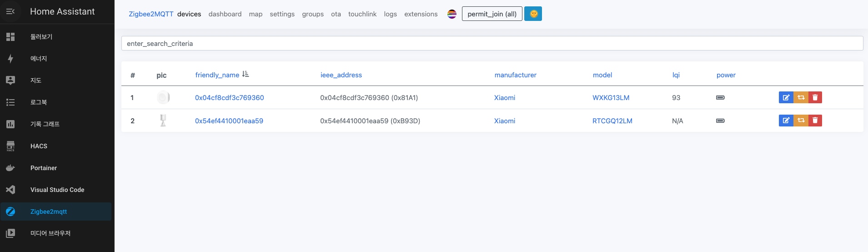Rename device 0x54ef4410001eaa59 with edit icon
Image resolution: width=868 pixels, height=252 pixels.
coord(786,121)
